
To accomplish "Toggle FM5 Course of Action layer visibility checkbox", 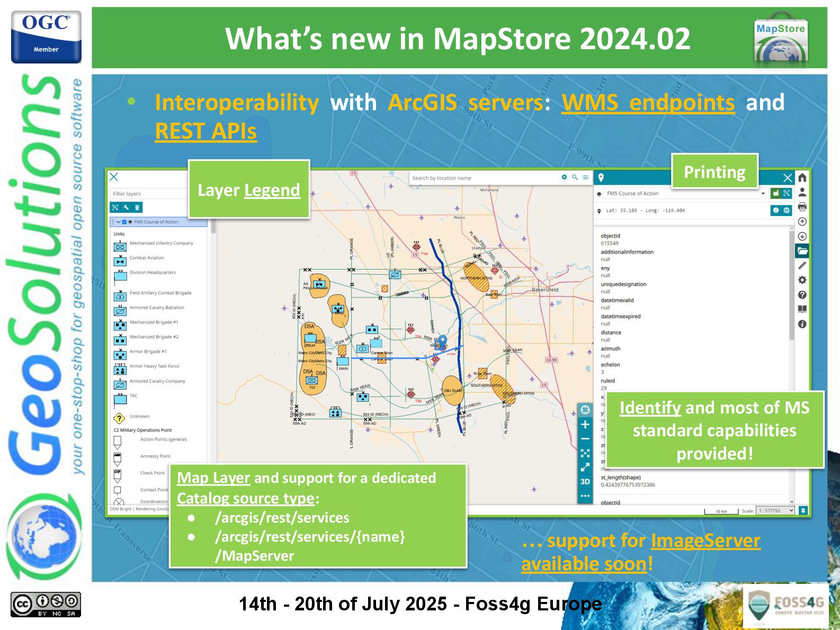I will click(124, 222).
